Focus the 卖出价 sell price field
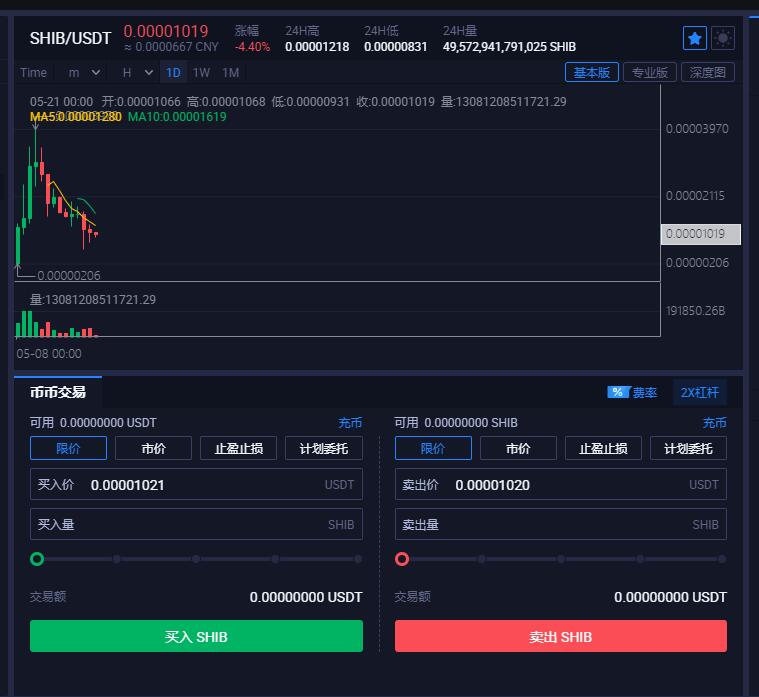 [x=561, y=484]
